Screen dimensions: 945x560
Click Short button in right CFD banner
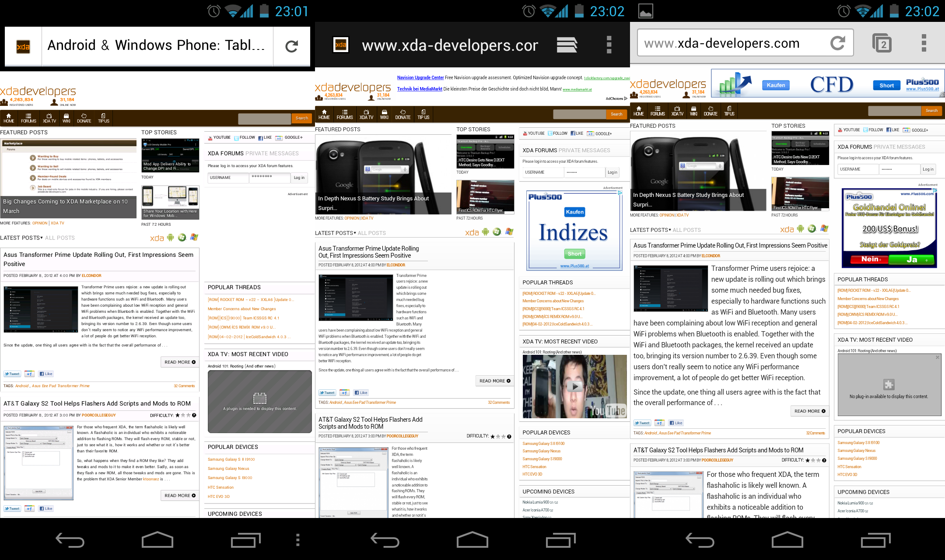(886, 85)
